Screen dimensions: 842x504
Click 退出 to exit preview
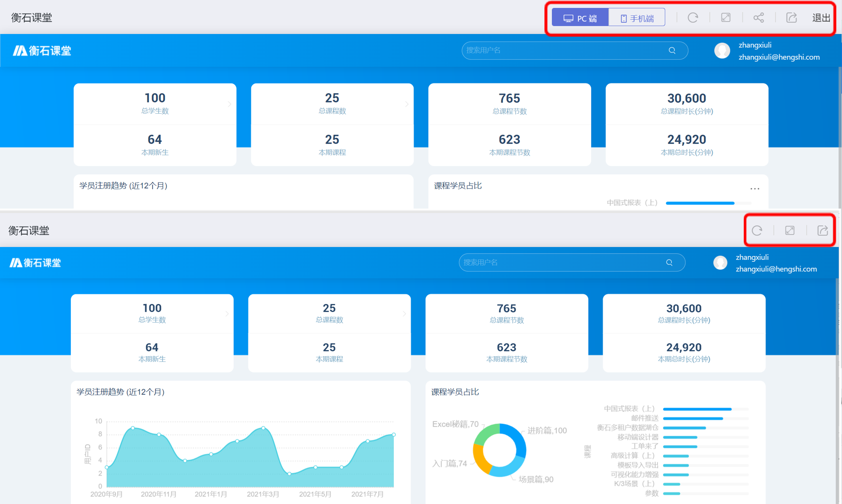pos(821,18)
